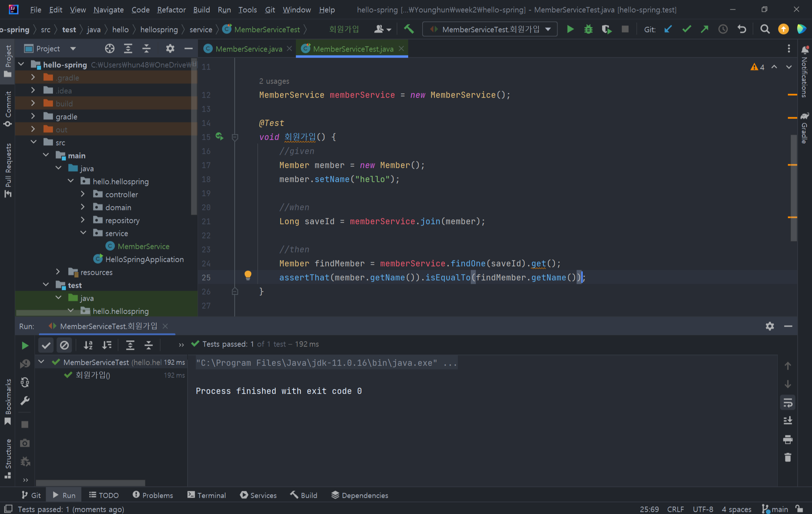This screenshot has width=812, height=514.
Task: Expand the resources folder in Project tree
Action: pos(58,272)
